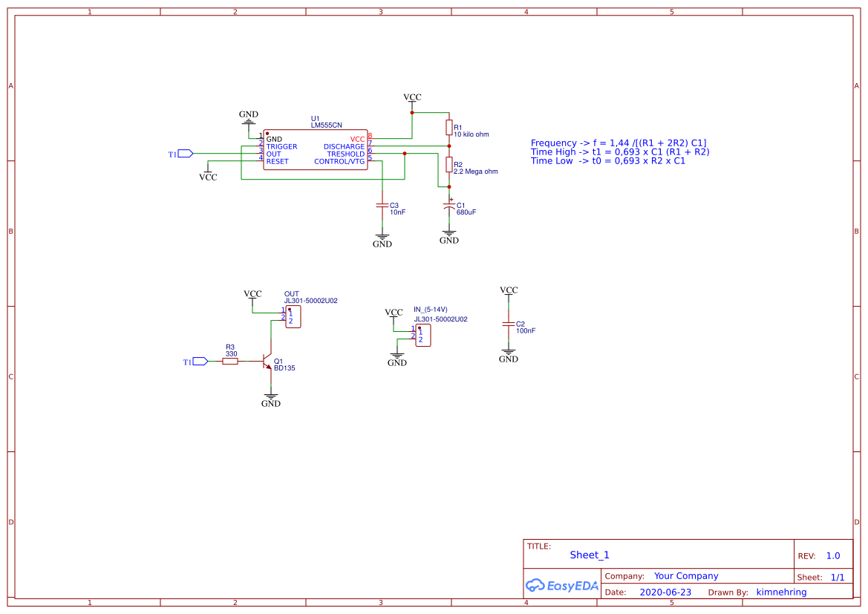868x614 pixels.
Task: Click the GND symbol below capacitor C1
Action: 449,235
